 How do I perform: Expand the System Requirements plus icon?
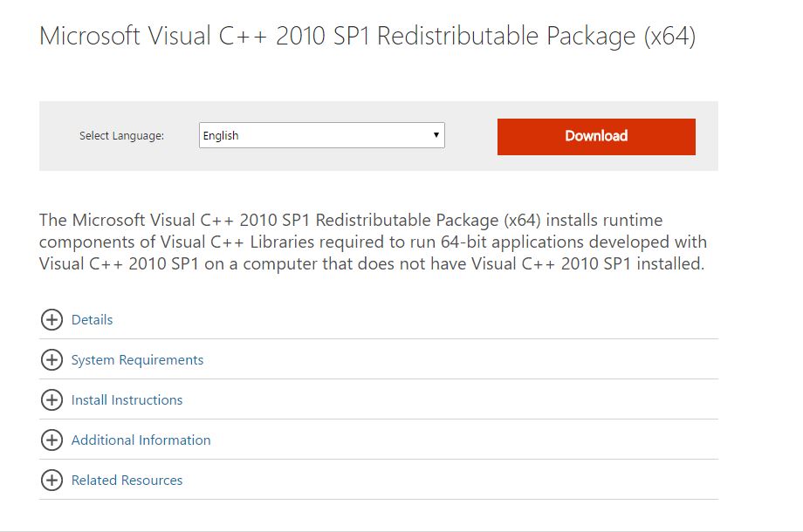coord(51,359)
